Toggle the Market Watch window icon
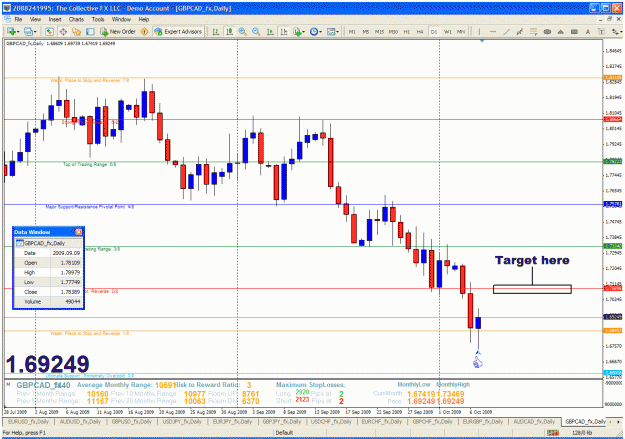Image resolution: width=625 pixels, height=439 pixels. (x=49, y=31)
